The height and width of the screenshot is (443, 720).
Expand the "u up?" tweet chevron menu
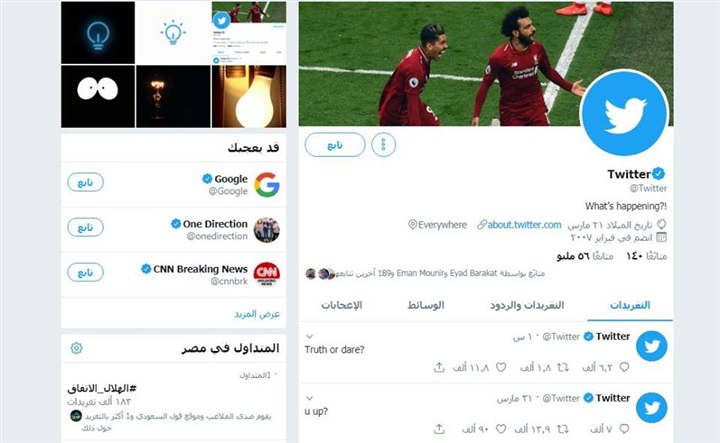pos(309,398)
